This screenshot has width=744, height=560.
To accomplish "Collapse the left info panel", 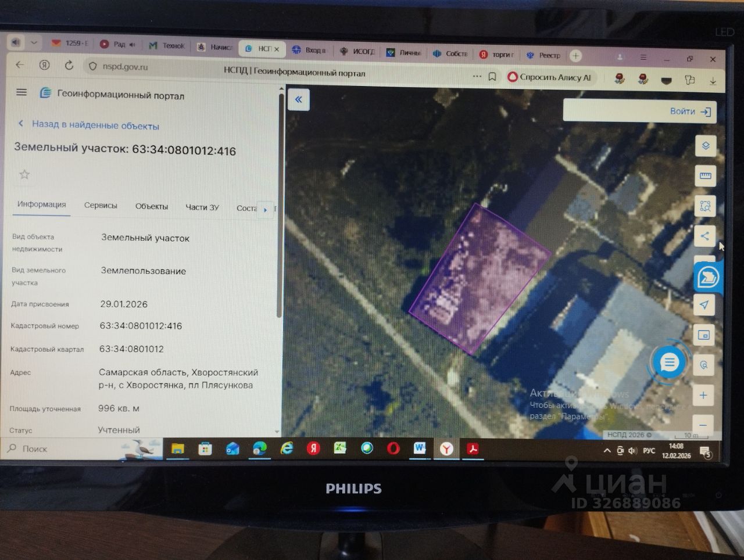I will tap(299, 99).
